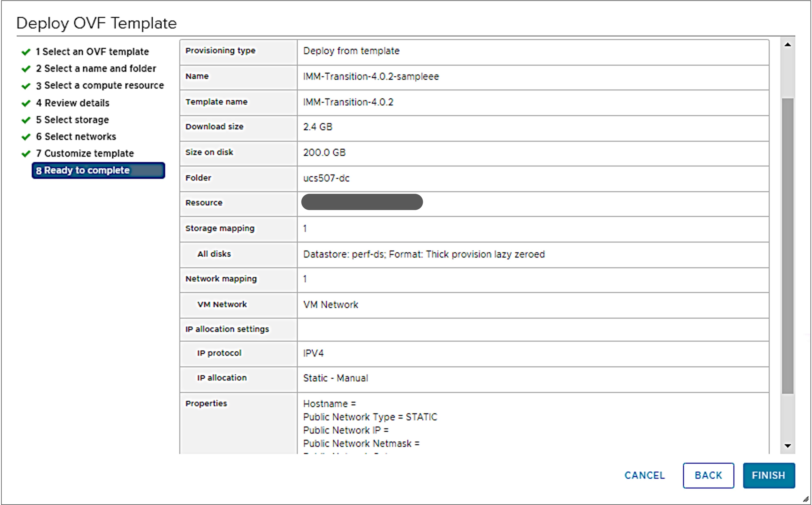Click the checkmark beside Select a compute resource

coord(26,86)
